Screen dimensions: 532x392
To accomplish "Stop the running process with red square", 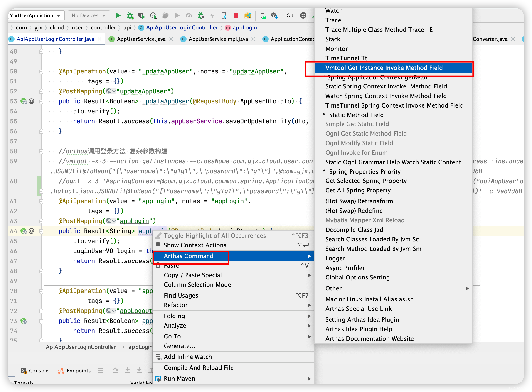I will coord(236,16).
